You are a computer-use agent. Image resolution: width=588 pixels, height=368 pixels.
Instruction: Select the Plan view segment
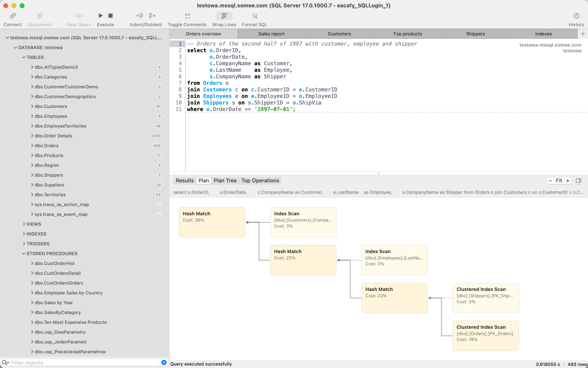click(x=204, y=181)
